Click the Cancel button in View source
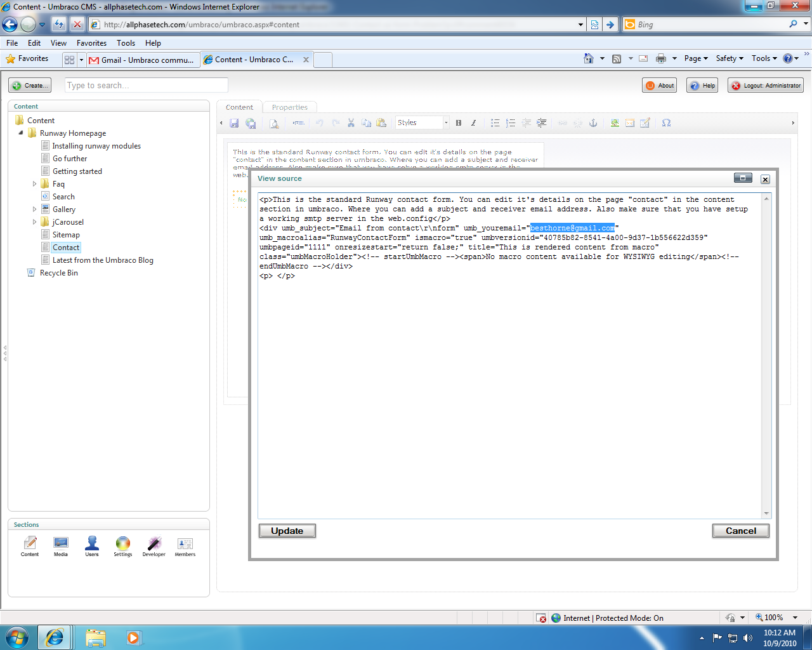The height and width of the screenshot is (650, 812). pyautogui.click(x=741, y=531)
